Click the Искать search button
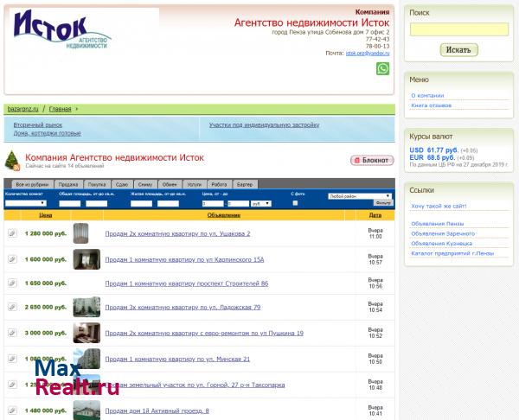This screenshot has width=519, height=420. point(458,50)
